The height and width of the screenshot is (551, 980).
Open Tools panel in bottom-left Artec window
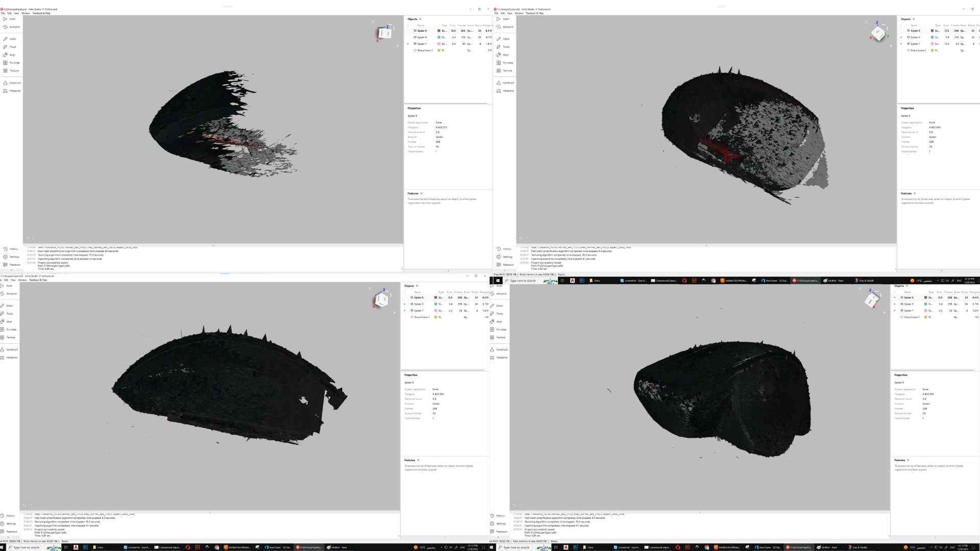pos(7,314)
